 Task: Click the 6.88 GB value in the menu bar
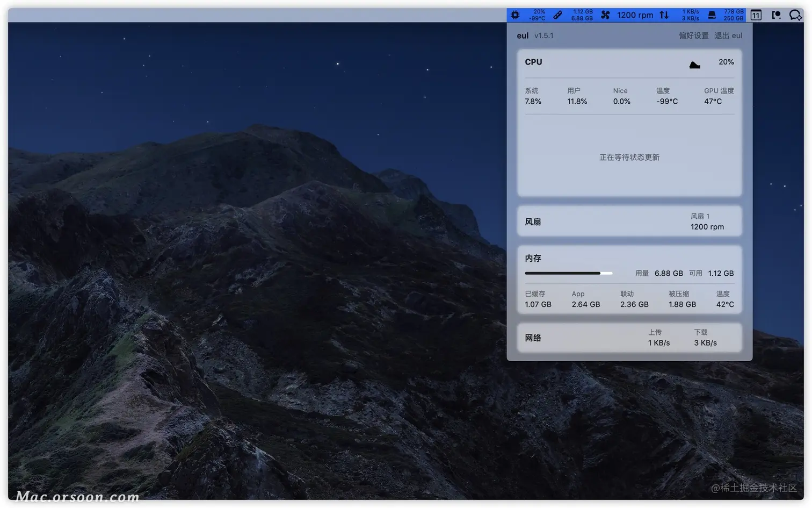click(x=582, y=18)
